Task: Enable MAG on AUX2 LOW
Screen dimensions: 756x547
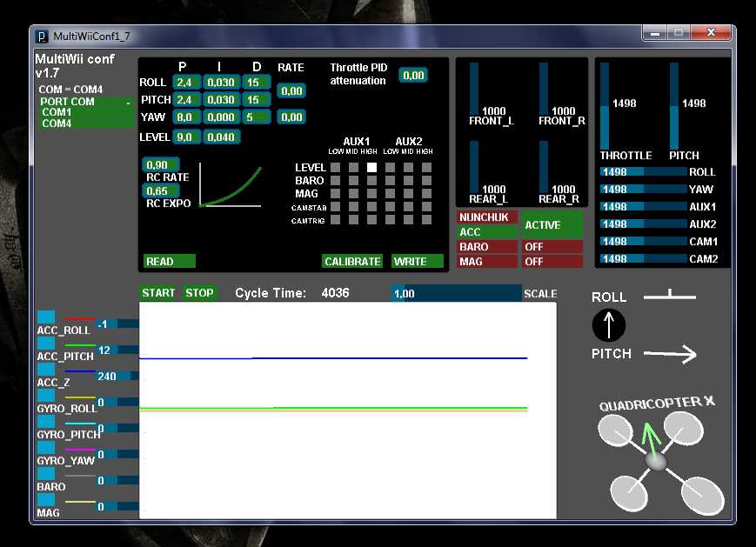Action: [x=390, y=193]
